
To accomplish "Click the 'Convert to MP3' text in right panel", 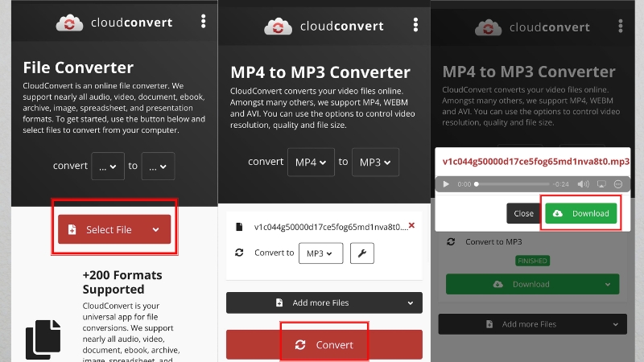I will click(493, 242).
